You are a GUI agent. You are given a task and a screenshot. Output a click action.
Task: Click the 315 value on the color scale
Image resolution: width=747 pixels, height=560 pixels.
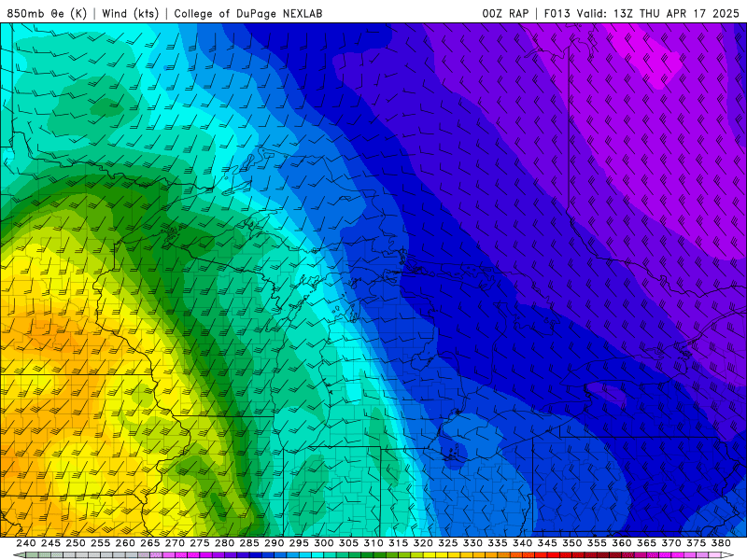[x=398, y=543]
